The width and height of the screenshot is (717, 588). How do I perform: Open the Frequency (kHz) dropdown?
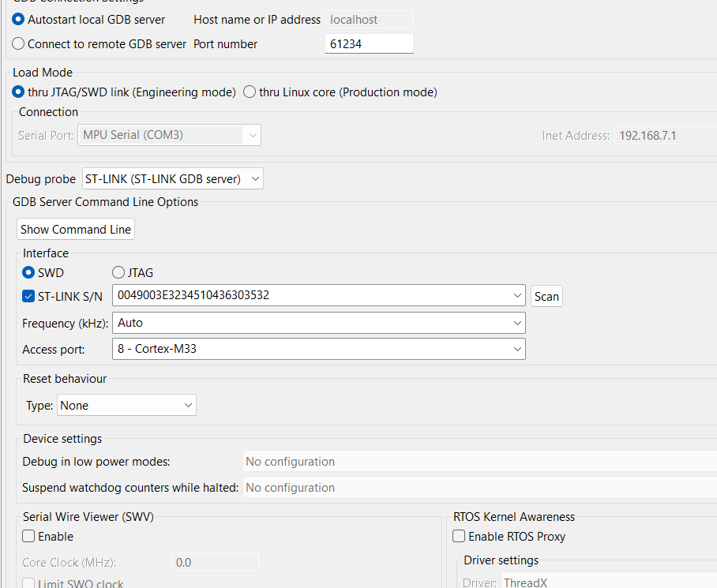(x=517, y=323)
